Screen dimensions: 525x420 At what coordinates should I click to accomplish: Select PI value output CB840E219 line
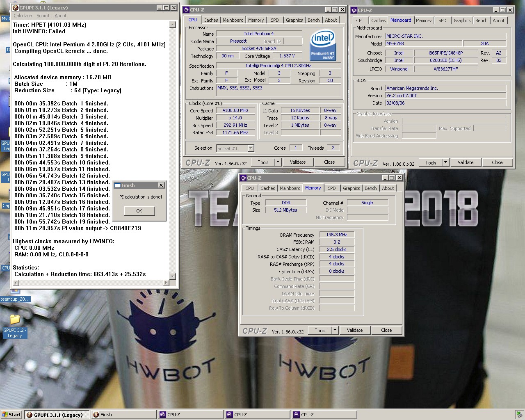[x=78, y=228]
